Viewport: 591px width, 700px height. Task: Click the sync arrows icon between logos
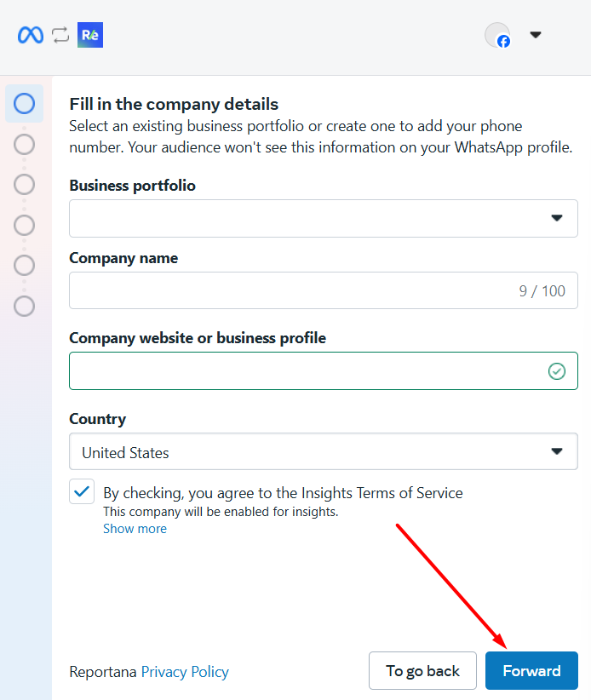click(x=60, y=35)
